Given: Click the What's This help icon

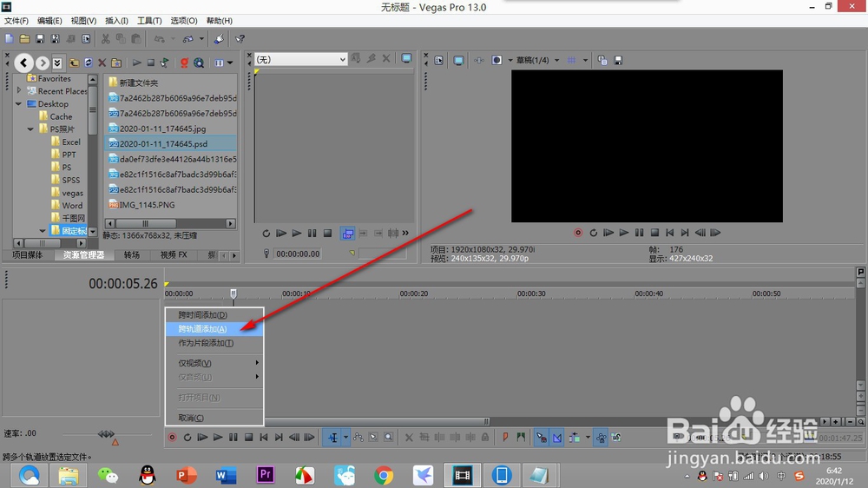Looking at the screenshot, I should [240, 39].
